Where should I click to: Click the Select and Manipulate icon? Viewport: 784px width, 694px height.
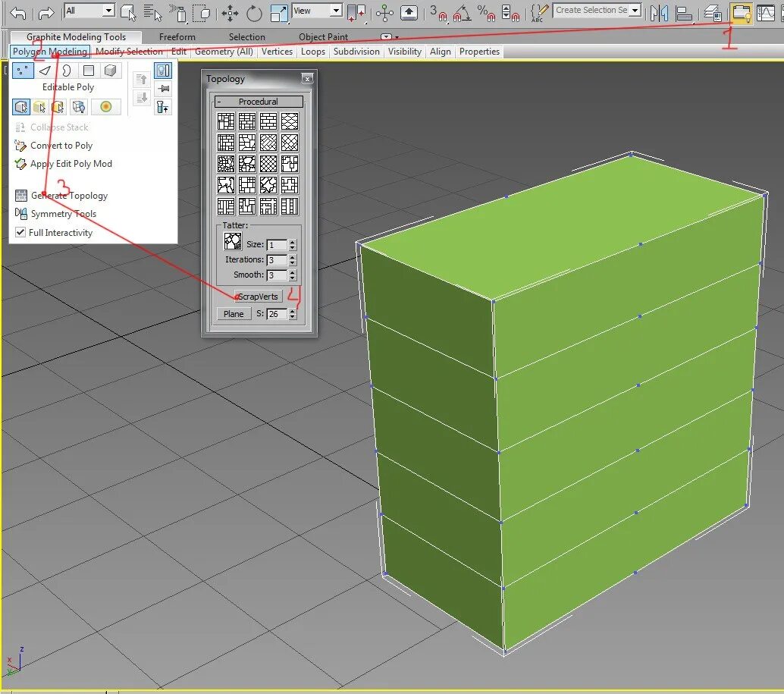point(384,13)
